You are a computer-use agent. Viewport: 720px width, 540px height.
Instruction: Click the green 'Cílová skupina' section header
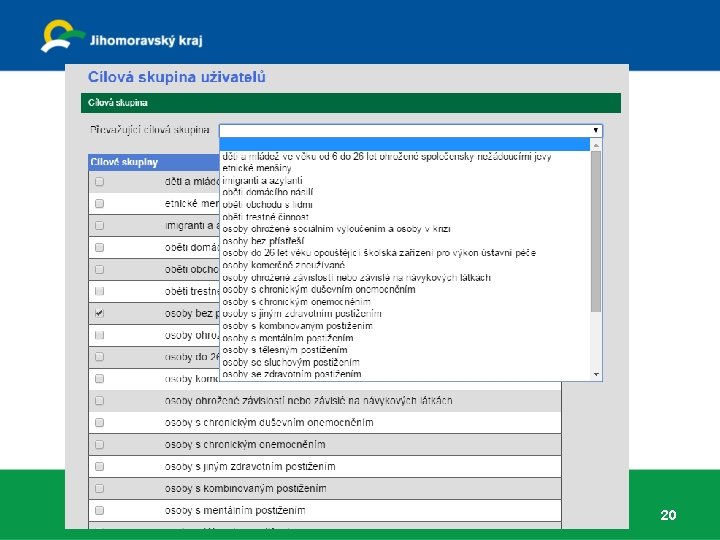tap(351, 103)
